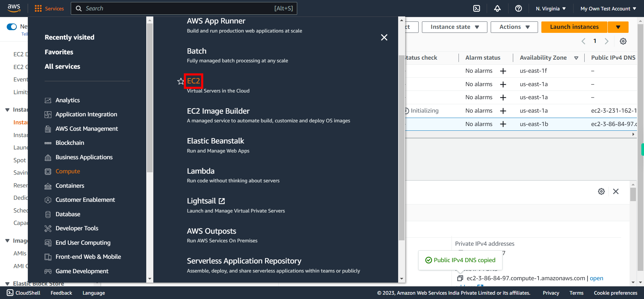The height and width of the screenshot is (299, 644).
Task: Click the search input field
Action: point(184,8)
